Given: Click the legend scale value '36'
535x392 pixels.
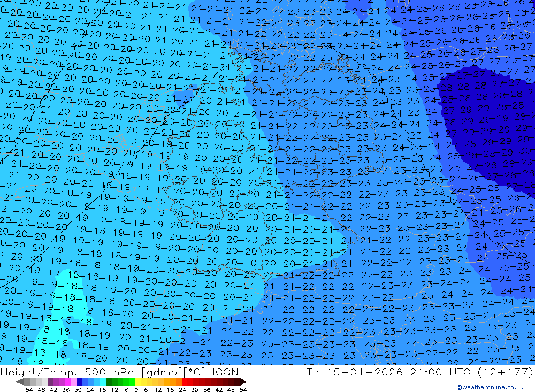Looking at the screenshot, I should [x=207, y=390].
